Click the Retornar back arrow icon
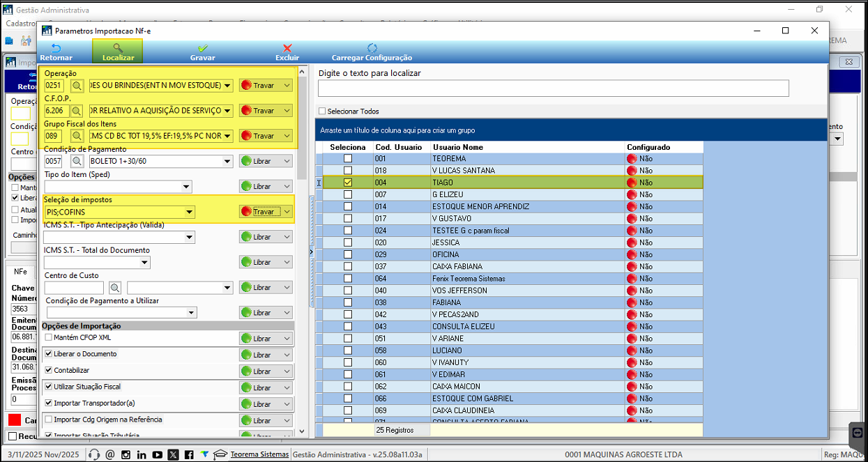The height and width of the screenshot is (462, 868). tap(56, 48)
